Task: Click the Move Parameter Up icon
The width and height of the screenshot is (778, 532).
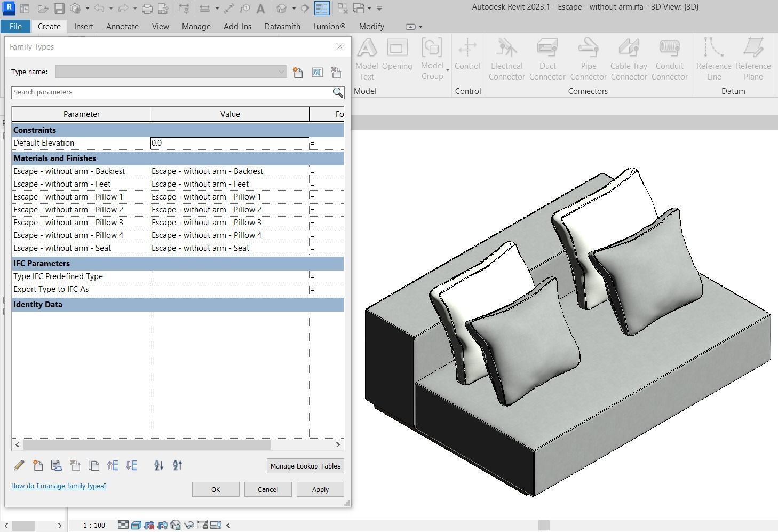Action: point(113,465)
